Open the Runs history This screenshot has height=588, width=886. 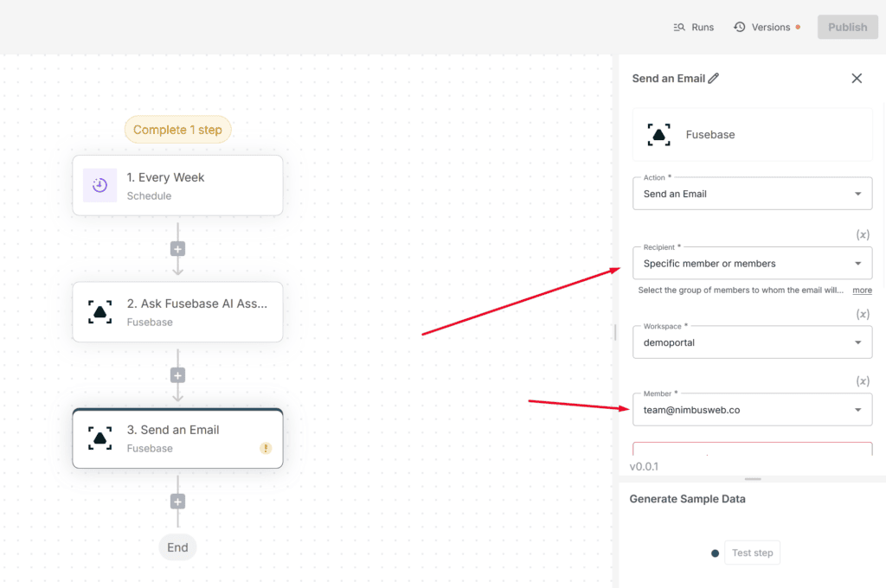pos(693,27)
